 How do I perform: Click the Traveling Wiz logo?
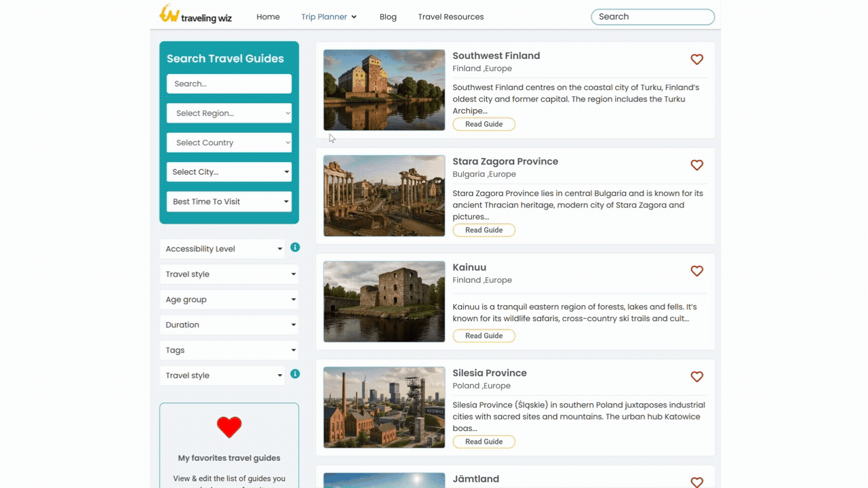pos(195,16)
